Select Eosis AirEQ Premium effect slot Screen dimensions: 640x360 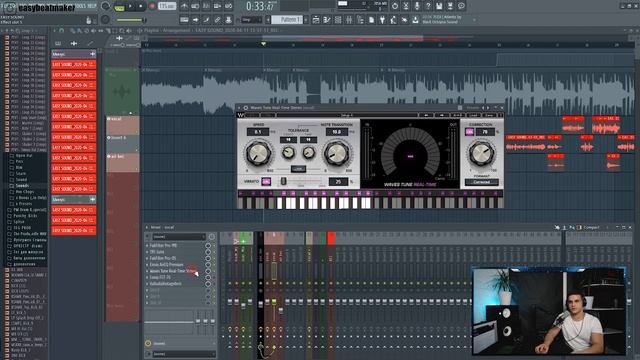(176, 264)
